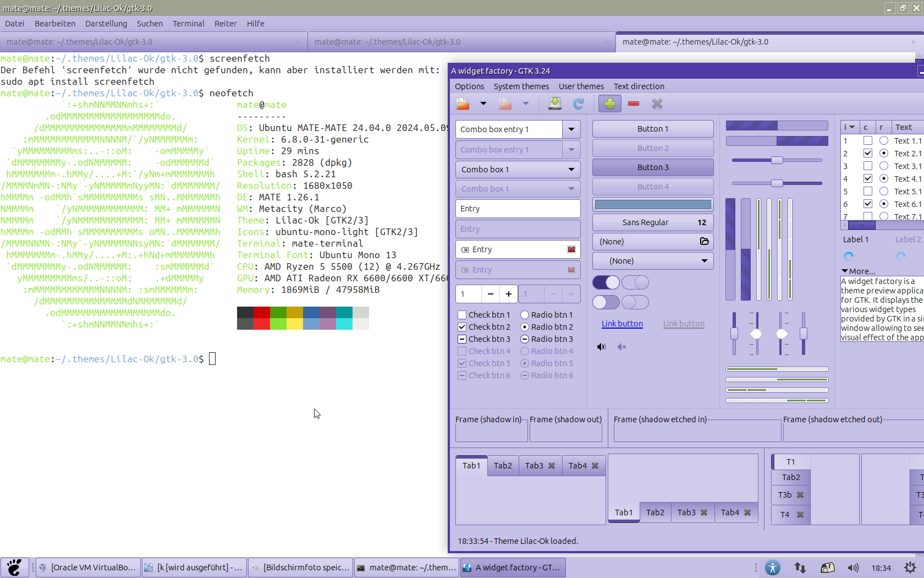924x578 pixels.
Task: Select the Tab2 vertical tab
Action: (x=791, y=477)
